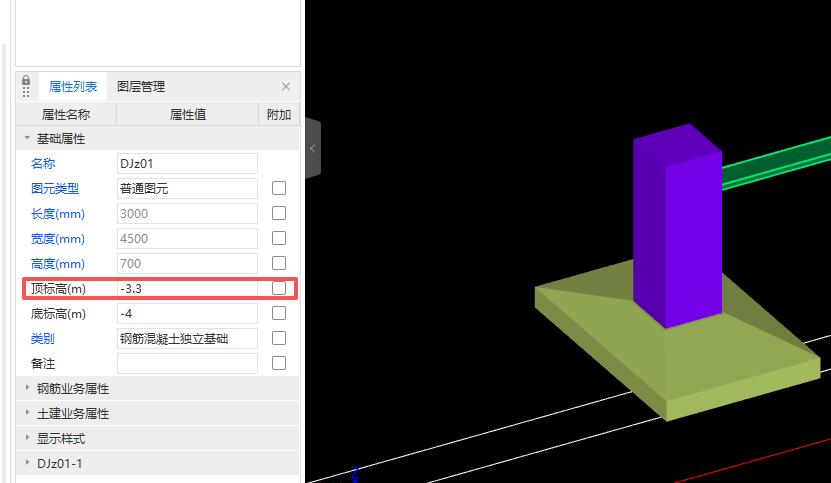
Task: Select the 顶标高(m) property label
Action: (x=58, y=288)
